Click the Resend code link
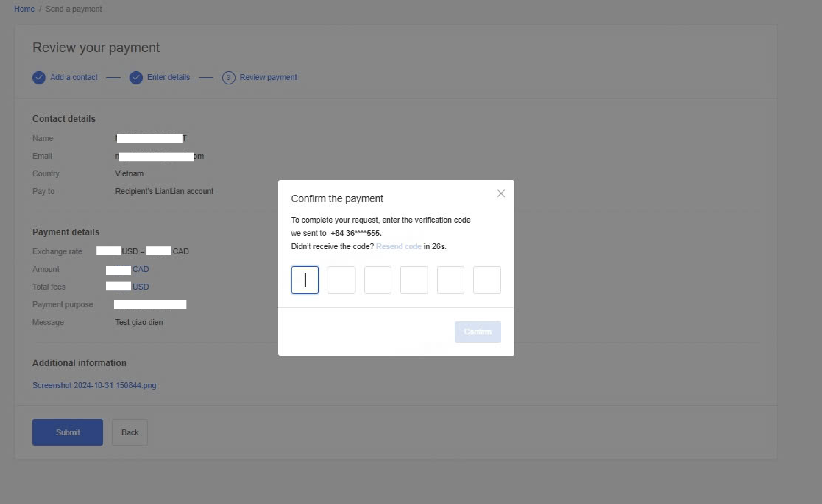Screen dimensions: 822x504 [398, 246]
